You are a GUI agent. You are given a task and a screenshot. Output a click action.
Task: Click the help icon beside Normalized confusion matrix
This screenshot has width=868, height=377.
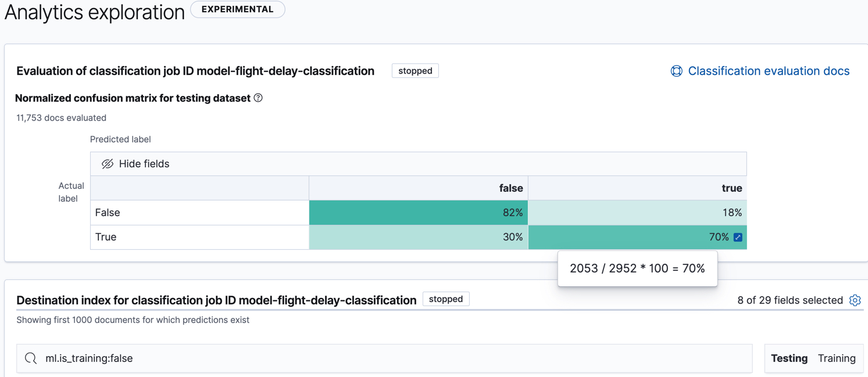[x=258, y=98]
